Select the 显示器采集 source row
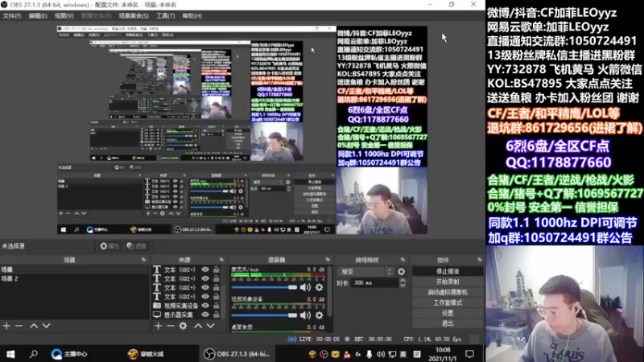644x362 pixels. click(188, 315)
